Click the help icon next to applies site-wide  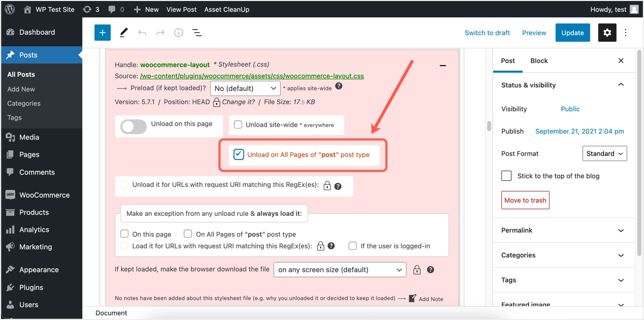tap(339, 86)
